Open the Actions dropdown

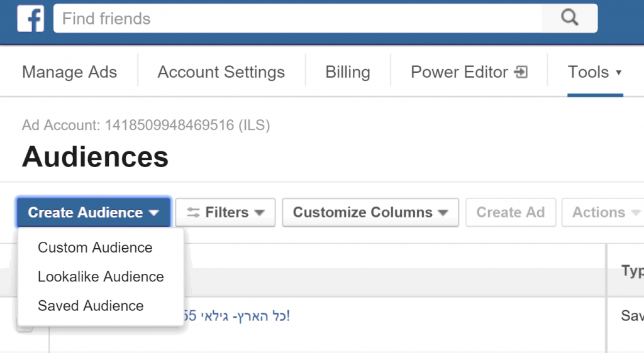[x=602, y=212]
